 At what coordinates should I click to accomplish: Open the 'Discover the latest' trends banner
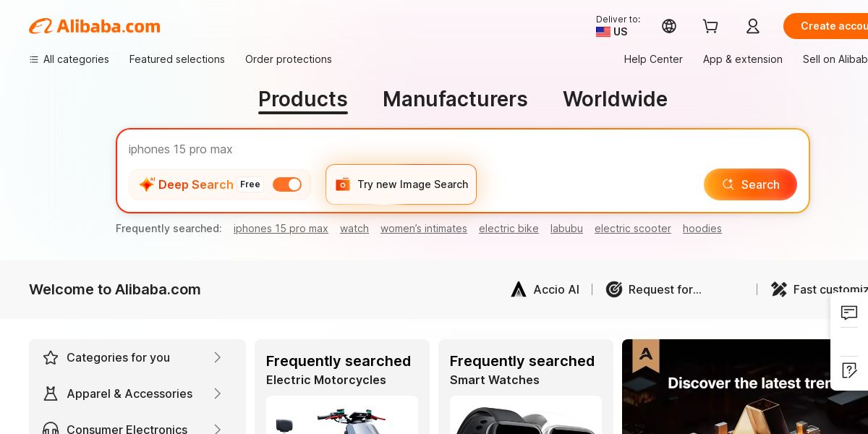click(745, 386)
